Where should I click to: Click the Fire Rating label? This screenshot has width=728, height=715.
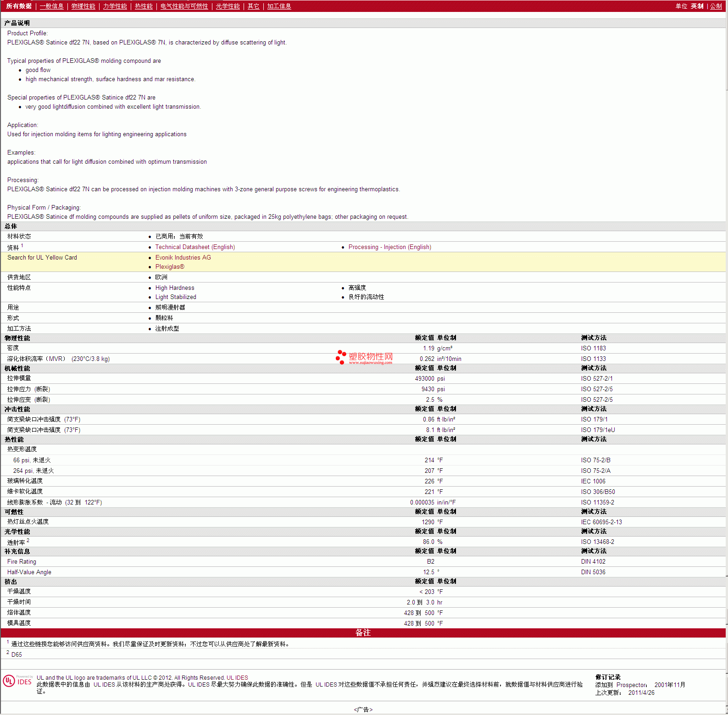(x=22, y=562)
